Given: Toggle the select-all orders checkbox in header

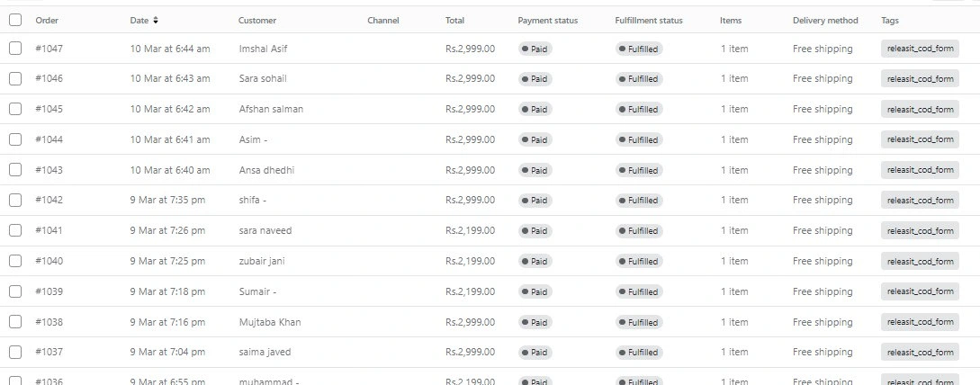Looking at the screenshot, I should pos(15,20).
